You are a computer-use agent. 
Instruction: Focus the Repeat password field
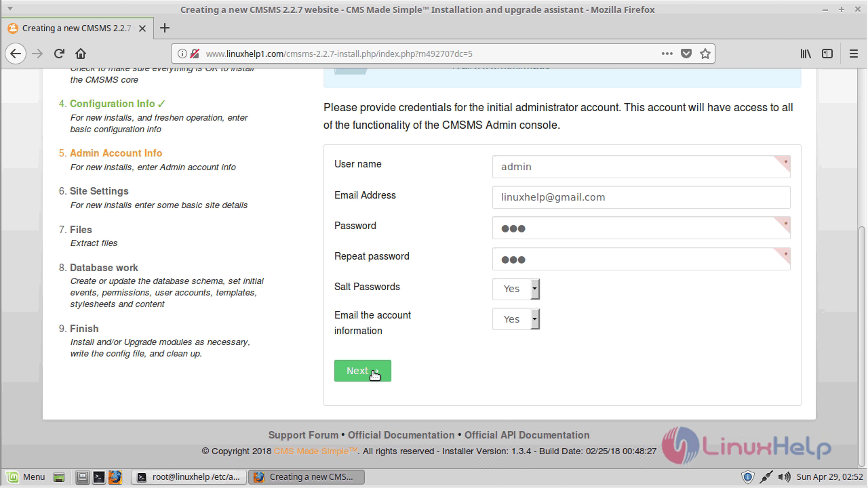click(641, 259)
